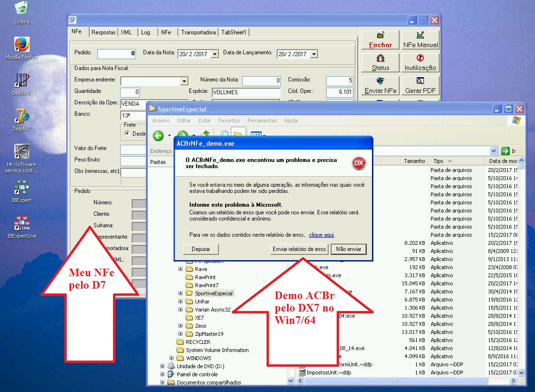Launch IBExpertLive desktop shortcut
Viewport: 535px width, 392px height.
point(21,227)
